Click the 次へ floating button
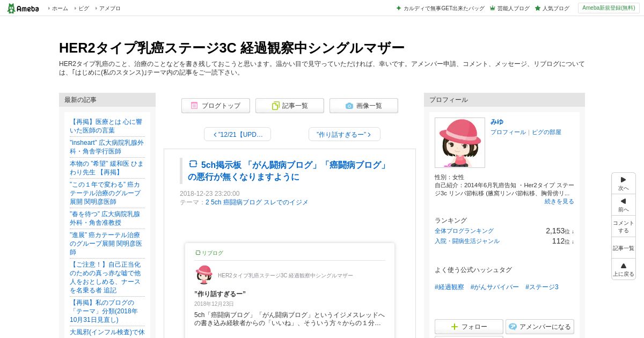 point(624,183)
